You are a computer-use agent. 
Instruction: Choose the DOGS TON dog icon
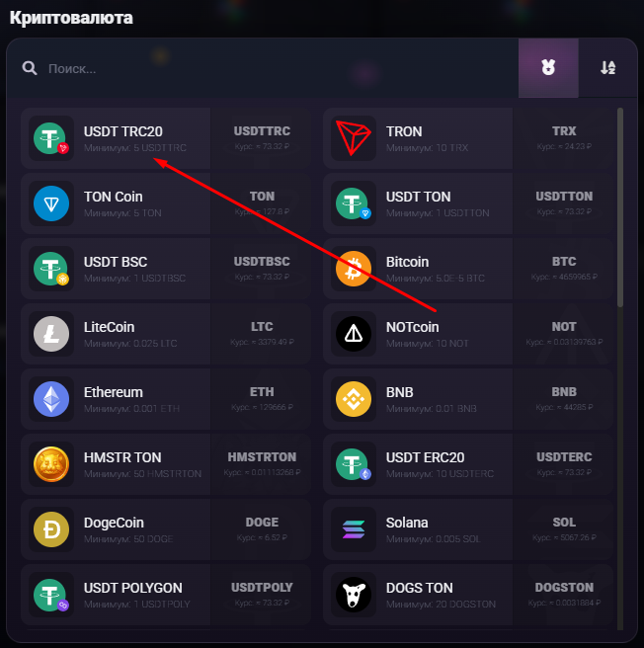pos(353,595)
